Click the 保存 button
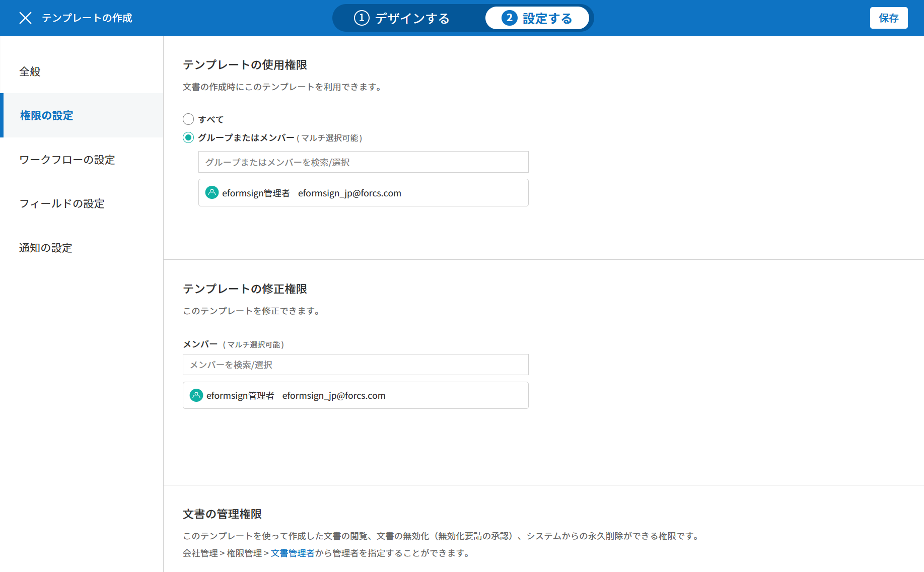Viewport: 924px width, 572px height. 888,18
